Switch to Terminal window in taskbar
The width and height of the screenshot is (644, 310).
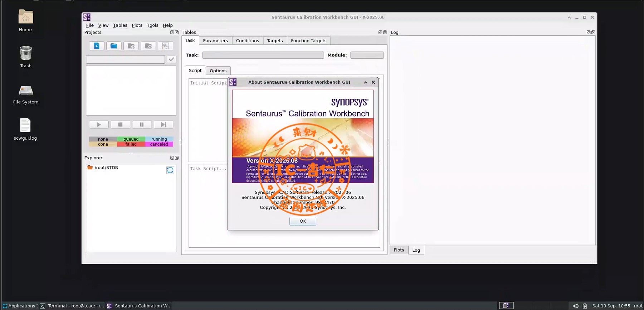tap(72, 306)
